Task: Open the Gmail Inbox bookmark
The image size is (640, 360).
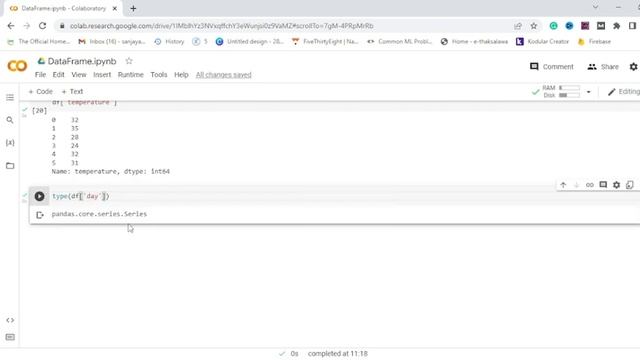Action: tap(112, 42)
